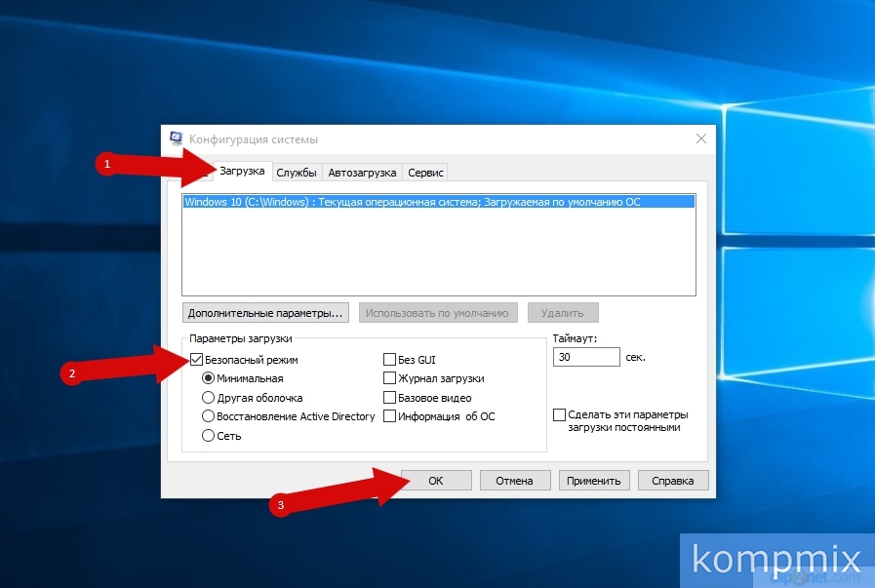The height and width of the screenshot is (588, 875).
Task: Click the Отмена button
Action: pyautogui.click(x=514, y=481)
